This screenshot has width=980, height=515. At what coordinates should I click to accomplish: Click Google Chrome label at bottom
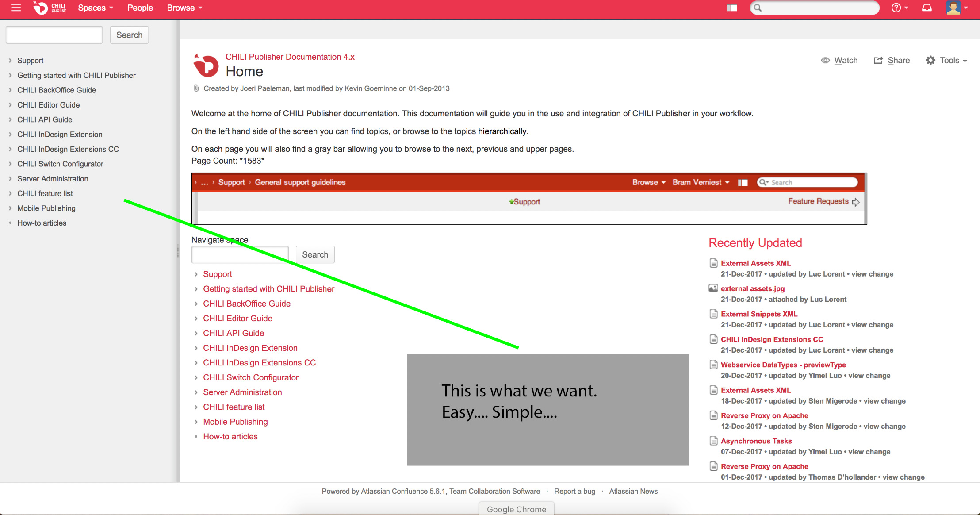[x=517, y=509]
